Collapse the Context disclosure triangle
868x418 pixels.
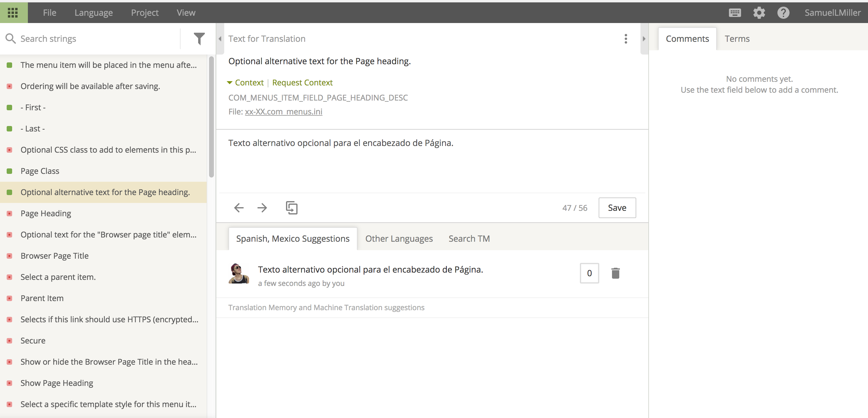coord(230,82)
